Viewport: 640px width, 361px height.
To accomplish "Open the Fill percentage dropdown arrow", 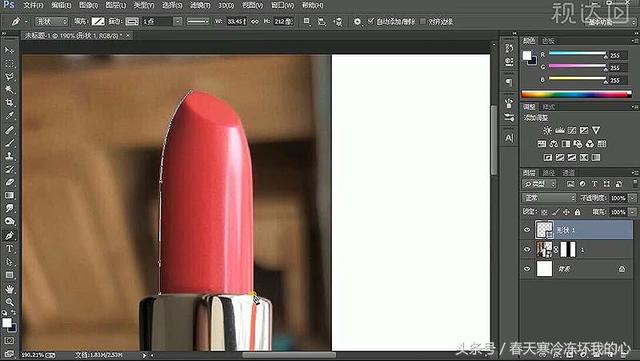I will coord(633,212).
